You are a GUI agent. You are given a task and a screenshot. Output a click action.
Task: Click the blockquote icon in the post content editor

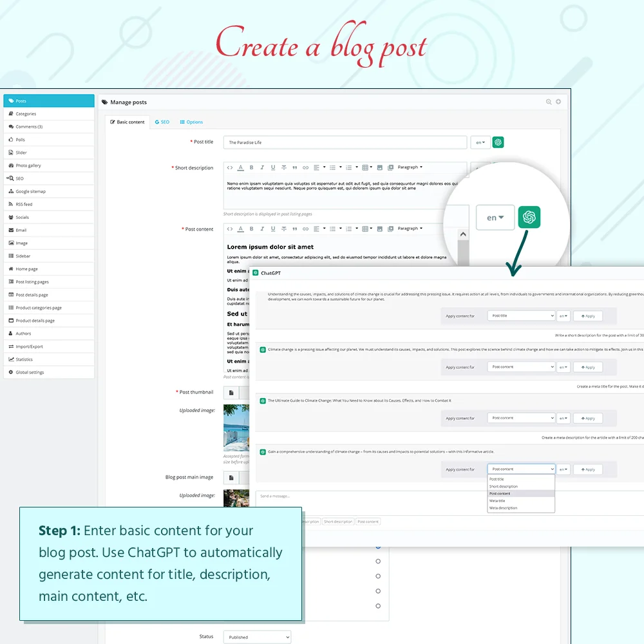click(x=294, y=229)
